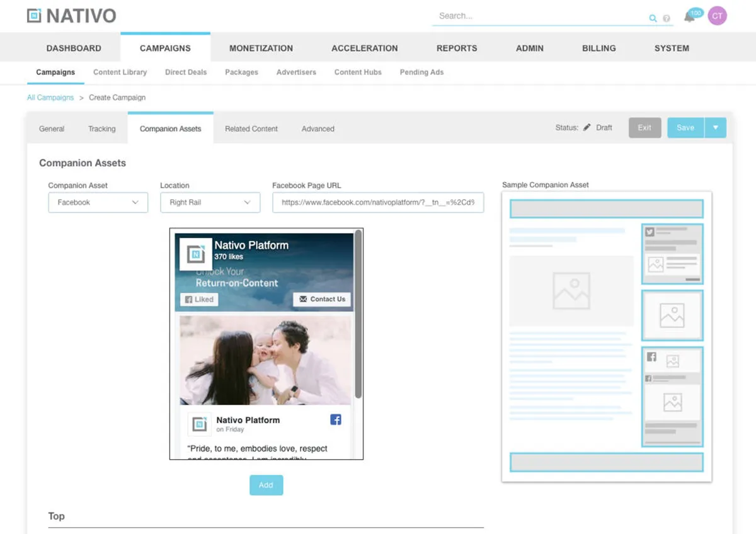The image size is (756, 534).
Task: Click the Nativo Platform post author name
Action: (x=248, y=420)
